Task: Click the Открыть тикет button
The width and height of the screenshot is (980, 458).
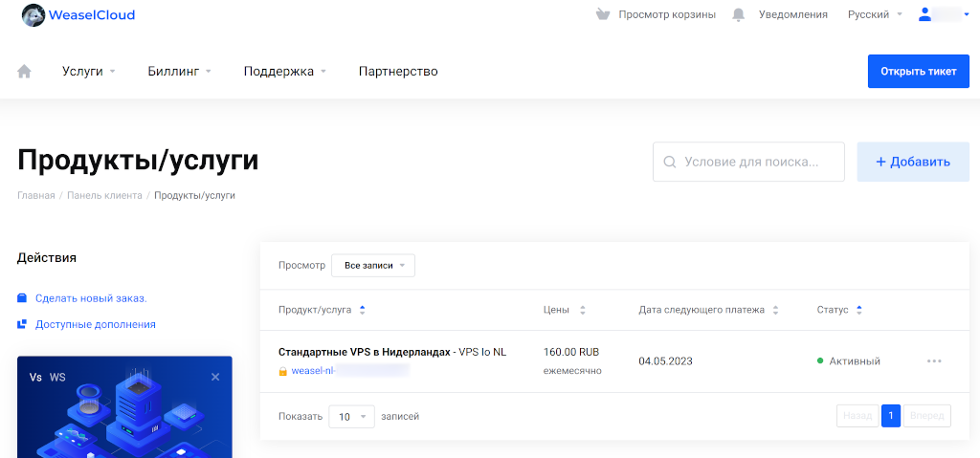Action: coord(919,71)
